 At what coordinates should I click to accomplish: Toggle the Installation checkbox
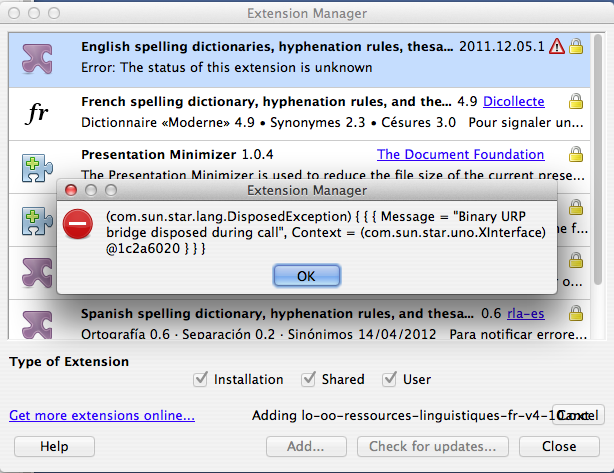coord(200,379)
